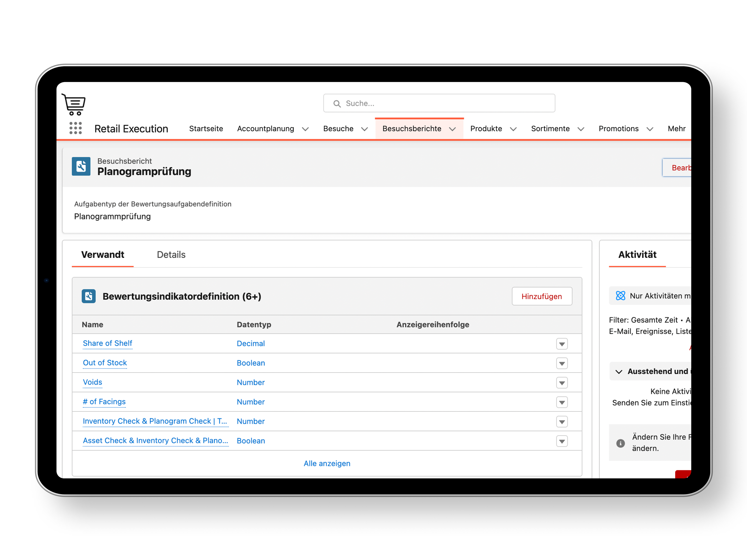Click the Besuchsbericht record icon

pos(81,167)
